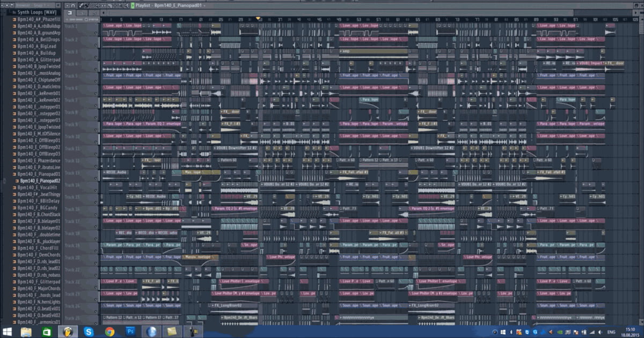Select Bpm140_B_JpopTwisted in the browser
This screenshot has height=338, width=644.
pyautogui.click(x=38, y=66)
